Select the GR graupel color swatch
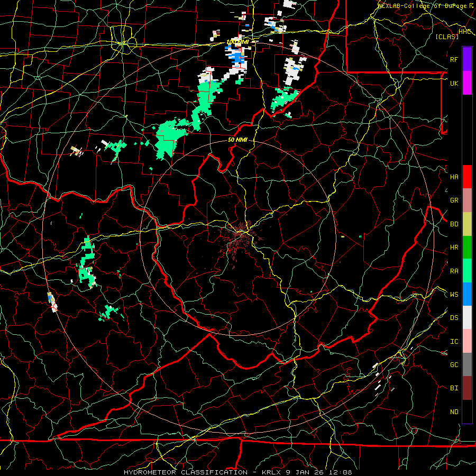 click(x=467, y=200)
